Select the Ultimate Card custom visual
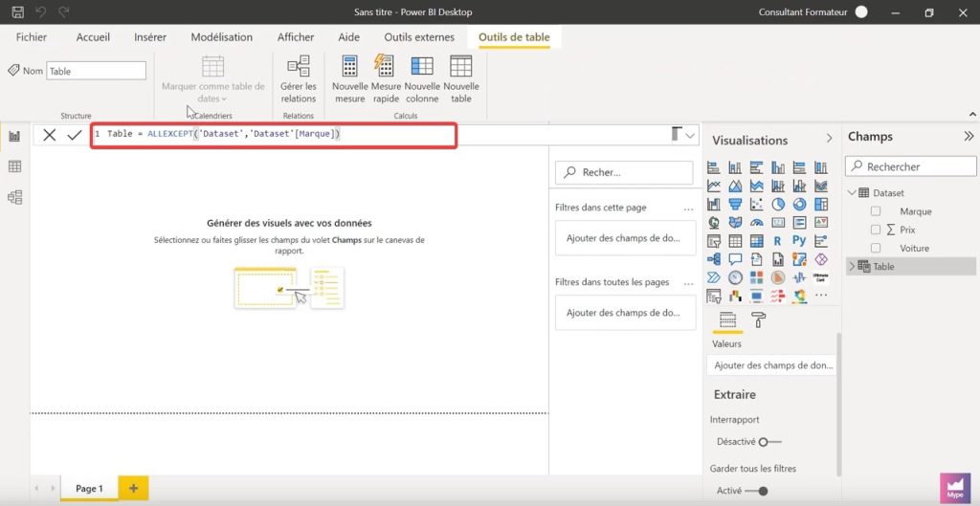This screenshot has width=980, height=506. pyautogui.click(x=820, y=276)
